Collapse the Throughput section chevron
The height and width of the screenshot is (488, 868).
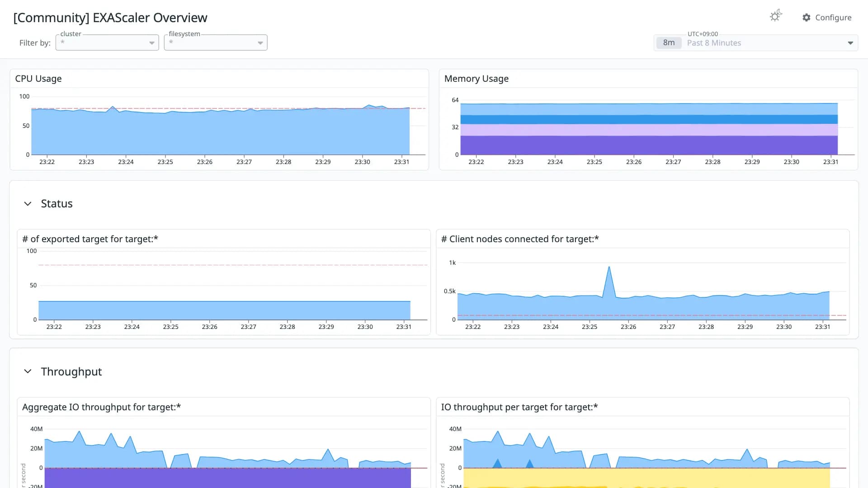point(28,371)
